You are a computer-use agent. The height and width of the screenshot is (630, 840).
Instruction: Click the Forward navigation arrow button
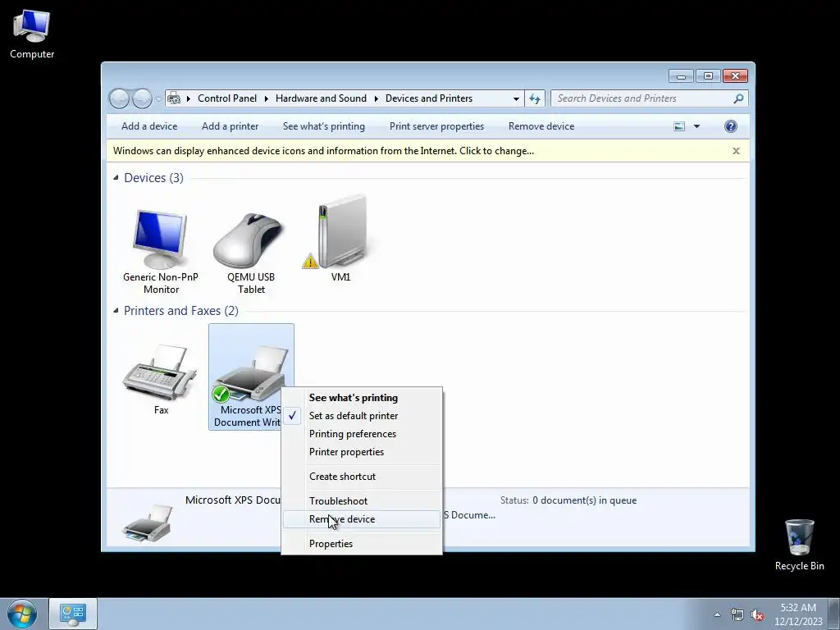click(x=142, y=98)
